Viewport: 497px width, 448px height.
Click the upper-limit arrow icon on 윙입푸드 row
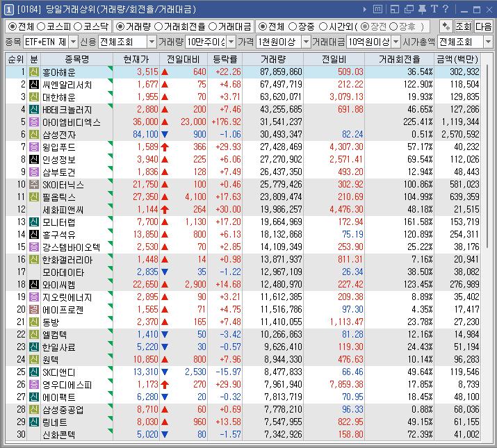point(165,147)
